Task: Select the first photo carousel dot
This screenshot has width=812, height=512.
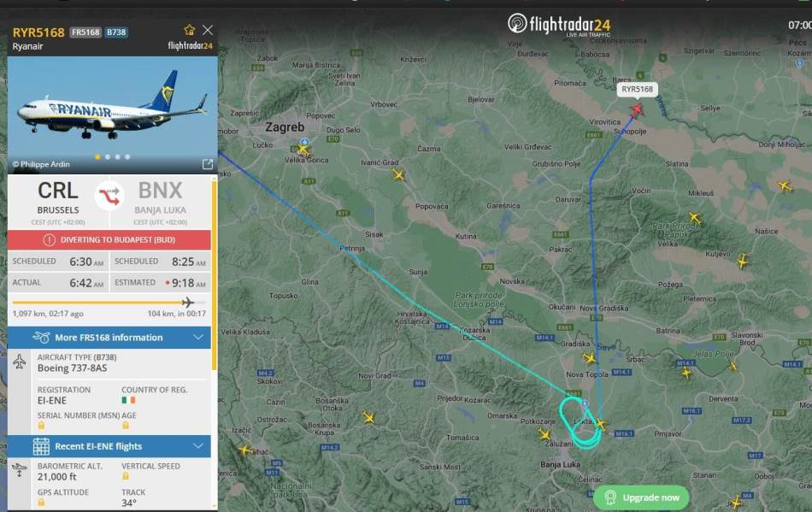Action: [x=97, y=157]
